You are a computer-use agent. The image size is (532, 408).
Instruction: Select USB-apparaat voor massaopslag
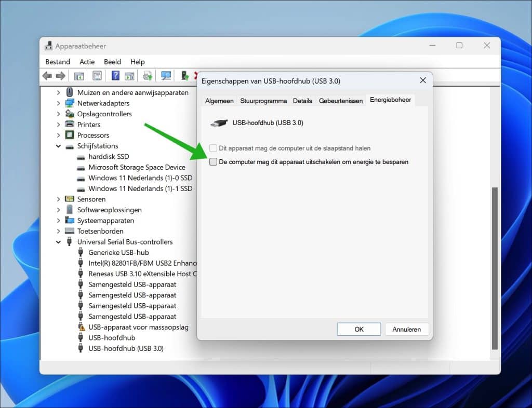pyautogui.click(x=138, y=327)
